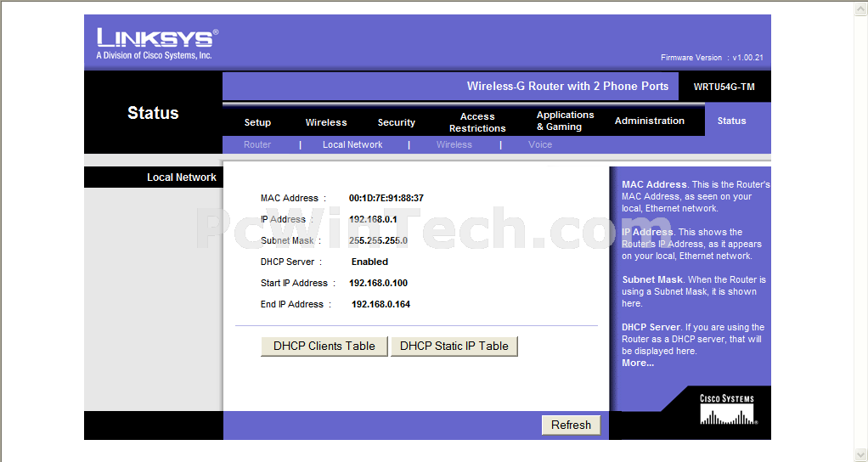Click the Refresh button
868x462 pixels.
(x=571, y=425)
